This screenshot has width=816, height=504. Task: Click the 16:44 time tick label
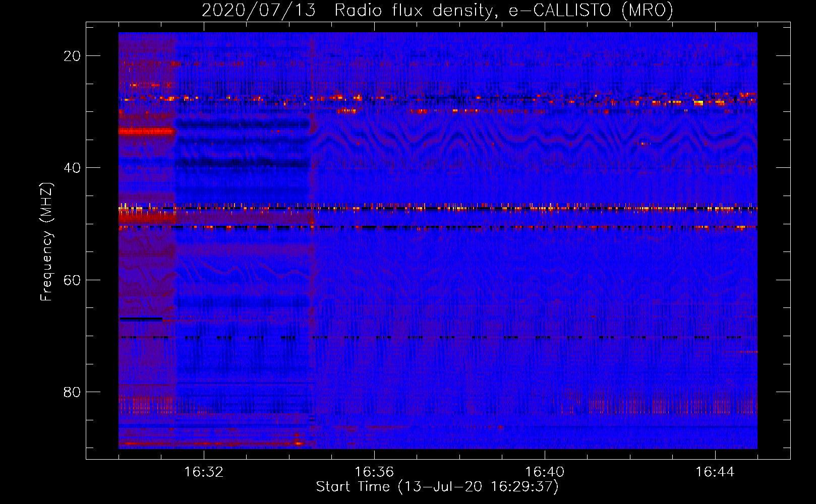point(715,472)
